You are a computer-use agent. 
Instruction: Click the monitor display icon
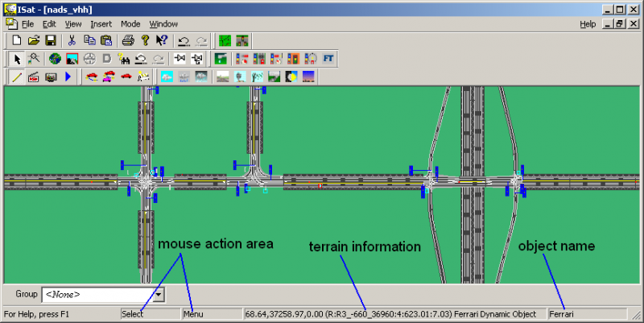coord(51,77)
